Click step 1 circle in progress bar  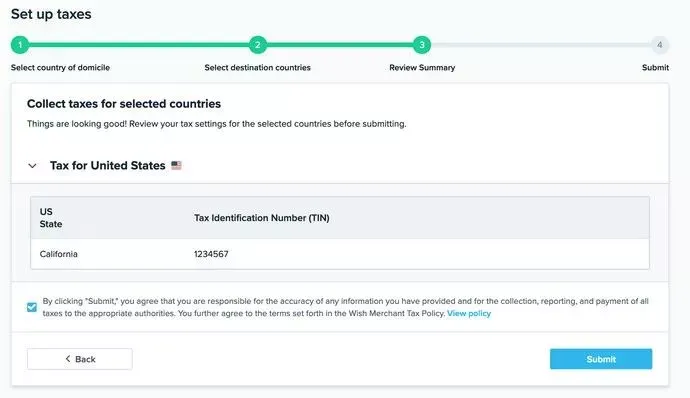click(x=20, y=45)
